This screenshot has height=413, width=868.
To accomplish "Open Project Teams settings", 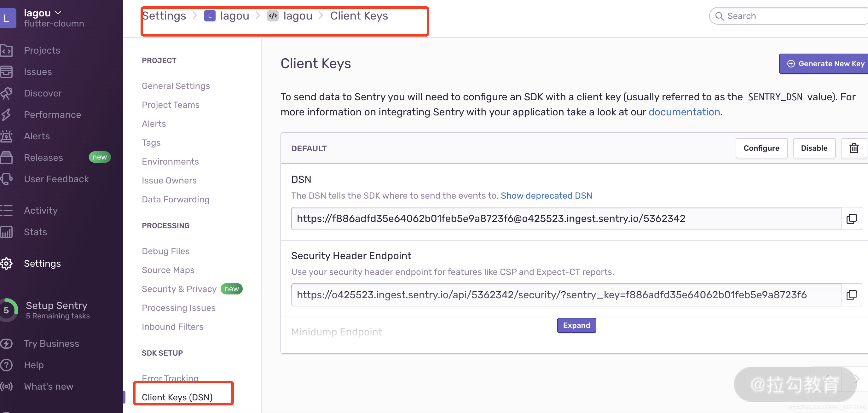I will (x=171, y=105).
